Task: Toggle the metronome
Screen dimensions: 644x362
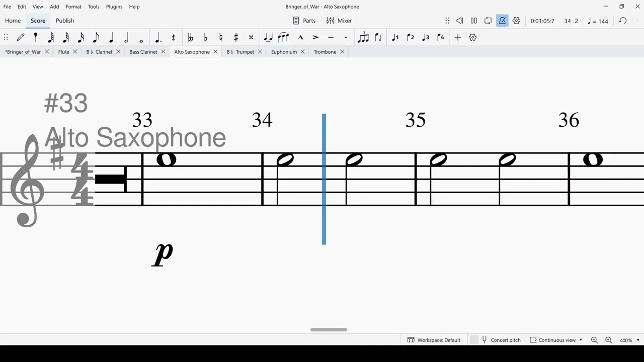Action: [x=502, y=21]
